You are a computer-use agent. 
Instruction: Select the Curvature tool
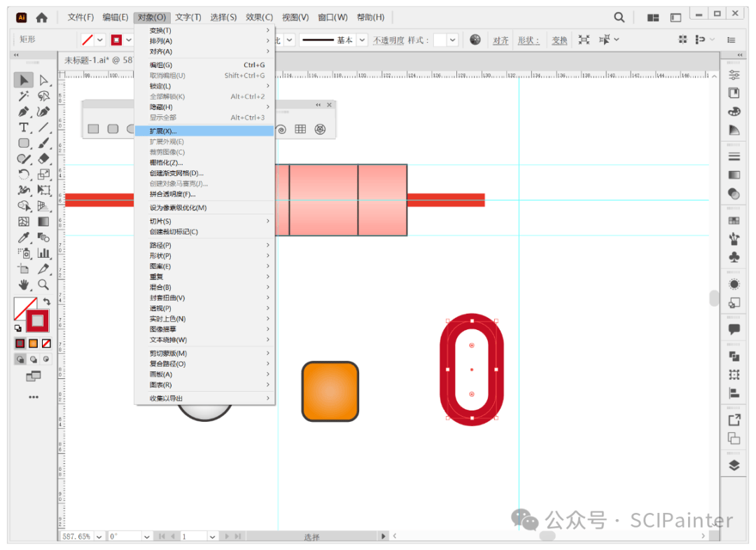click(x=43, y=112)
